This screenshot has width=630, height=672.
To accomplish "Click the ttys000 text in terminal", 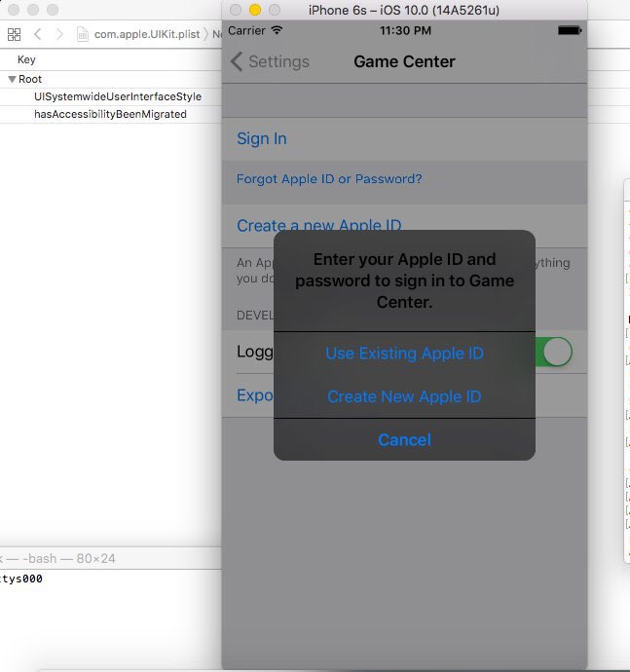I will (x=21, y=579).
